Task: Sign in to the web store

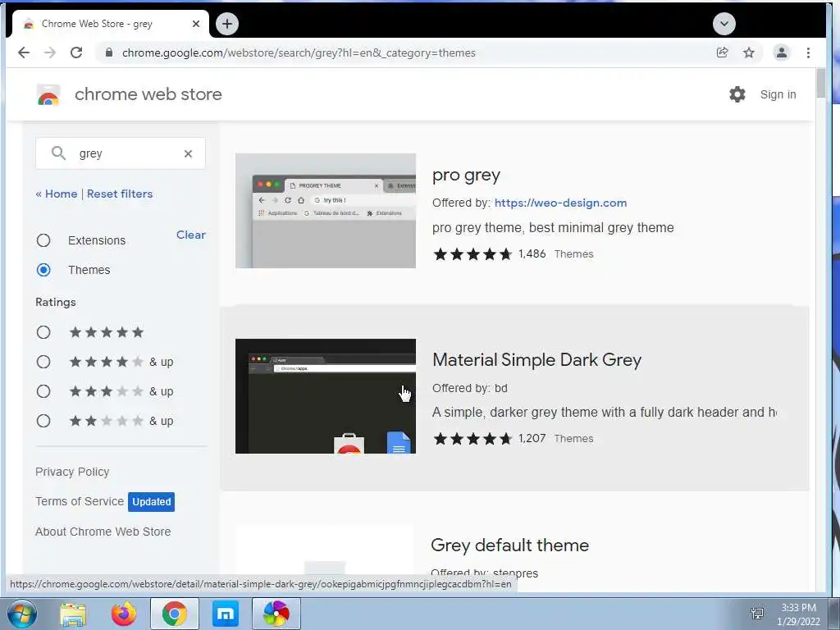Action: tap(778, 94)
